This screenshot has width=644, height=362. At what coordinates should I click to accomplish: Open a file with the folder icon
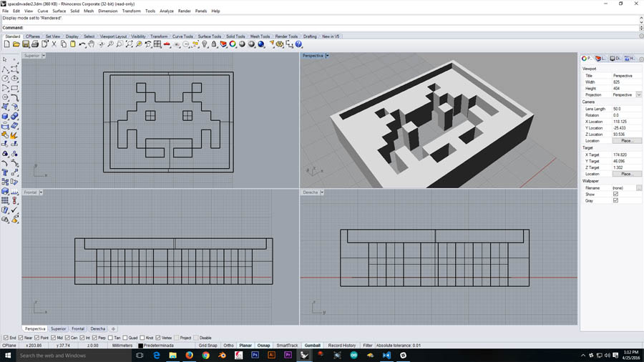(x=16, y=44)
